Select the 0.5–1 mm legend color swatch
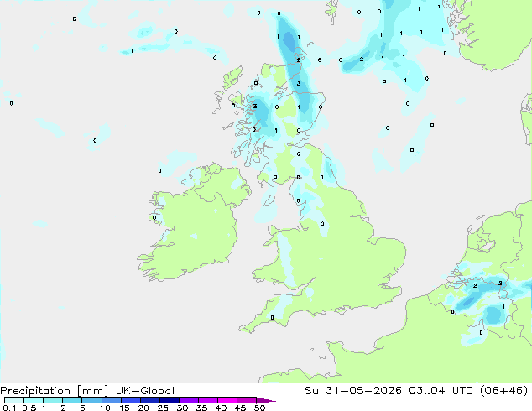 click(x=34, y=400)
